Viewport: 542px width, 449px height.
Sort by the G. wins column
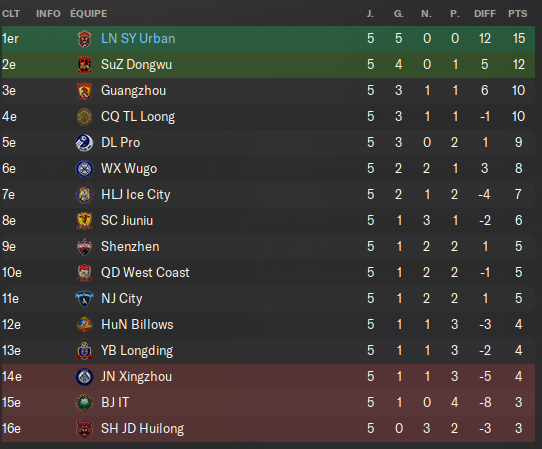coord(399,14)
